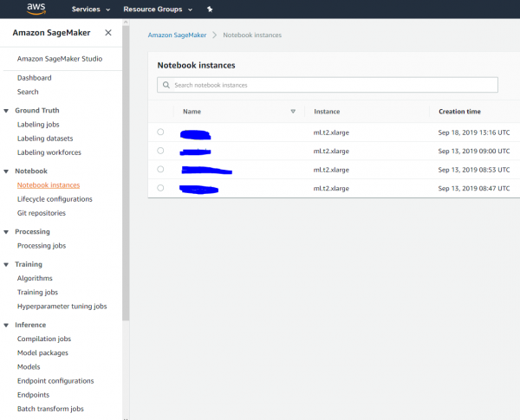The height and width of the screenshot is (420, 520).
Task: Collapse the Inference sidebar section
Action: point(7,326)
